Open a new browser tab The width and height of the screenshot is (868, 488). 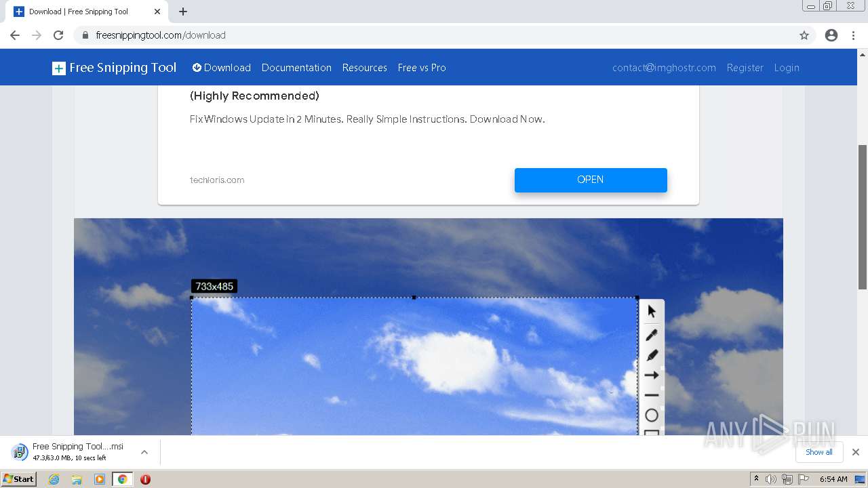pyautogui.click(x=183, y=12)
